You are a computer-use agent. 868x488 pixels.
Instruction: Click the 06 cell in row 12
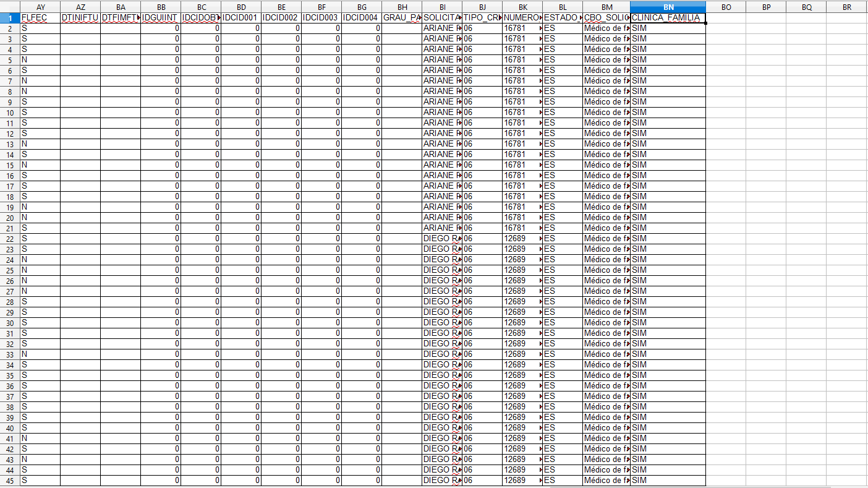(x=482, y=134)
